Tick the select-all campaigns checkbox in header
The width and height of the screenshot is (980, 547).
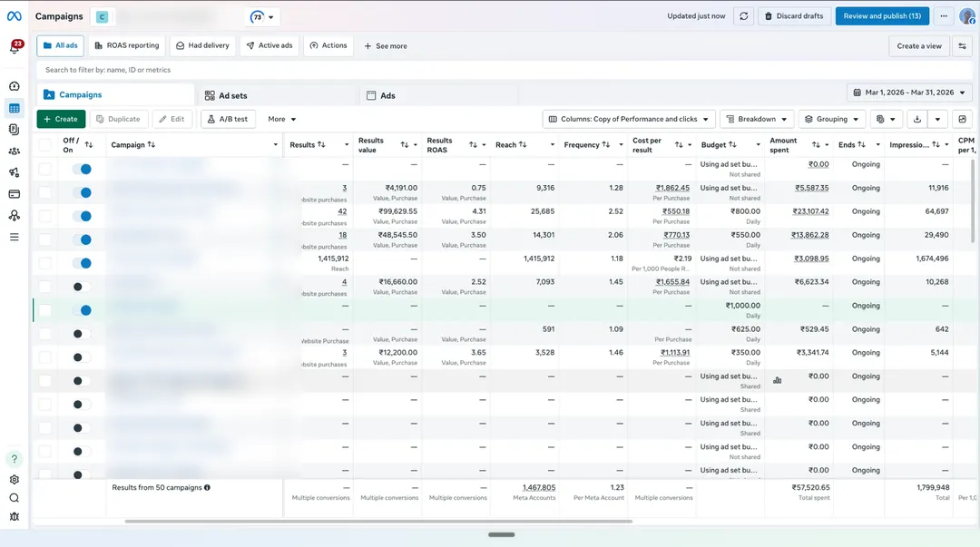45,145
